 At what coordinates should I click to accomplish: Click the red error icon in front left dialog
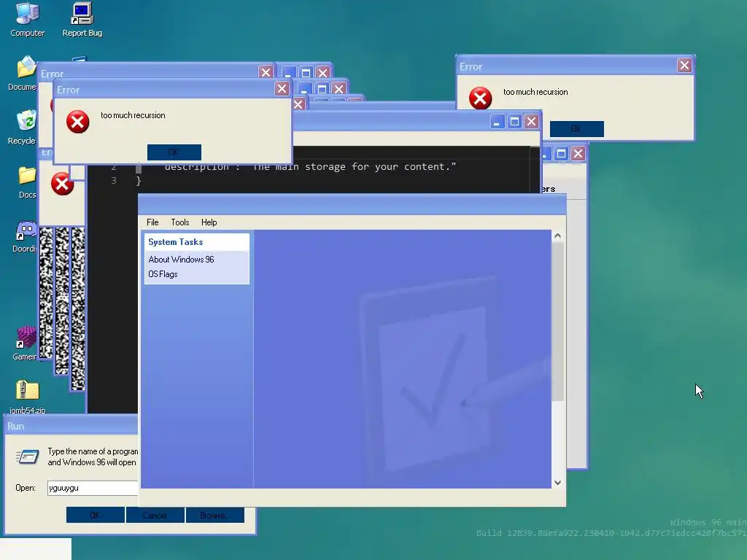coord(77,122)
